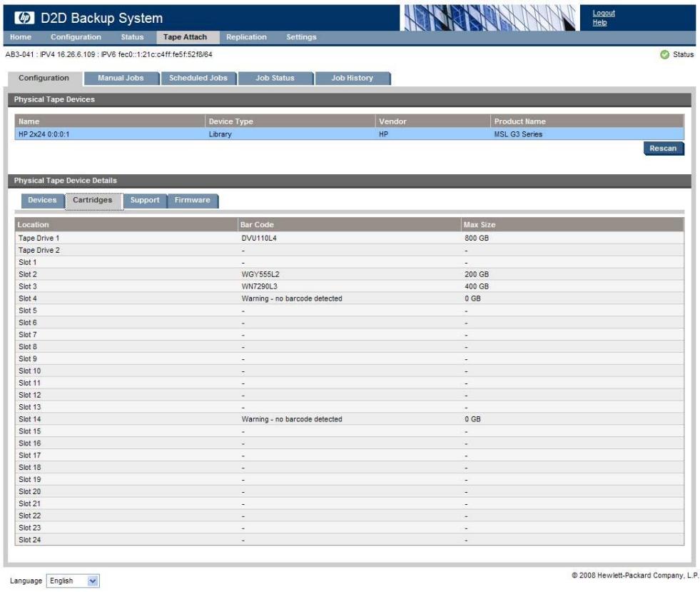Click the 800 GB max size value
This screenshot has height=592, width=700.
477,238
